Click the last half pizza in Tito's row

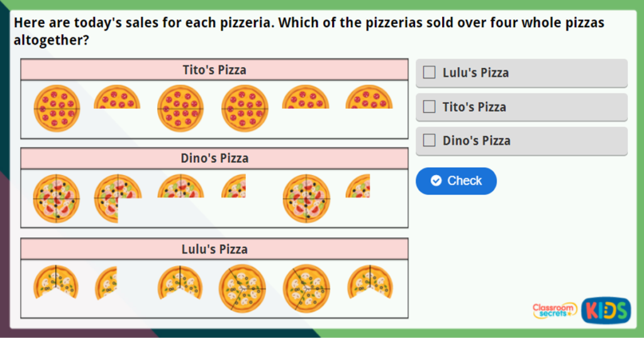coord(369,98)
